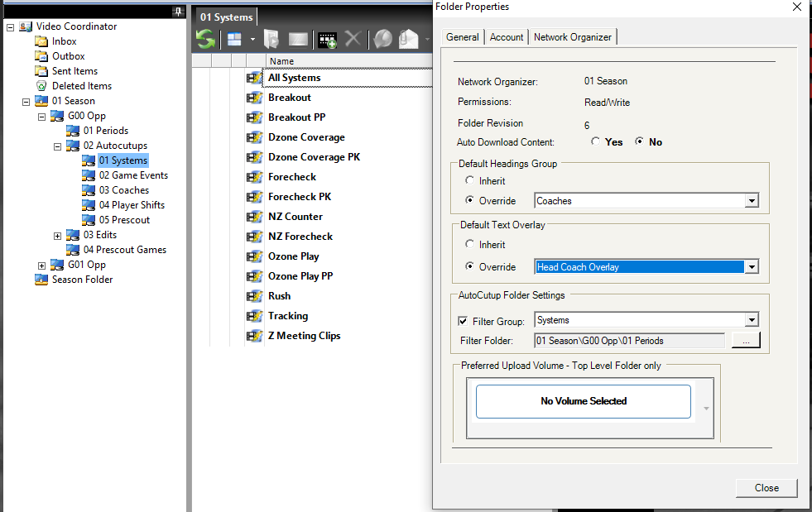Select the Network Organizer tab
Viewport: 812px width, 512px height.
[573, 36]
